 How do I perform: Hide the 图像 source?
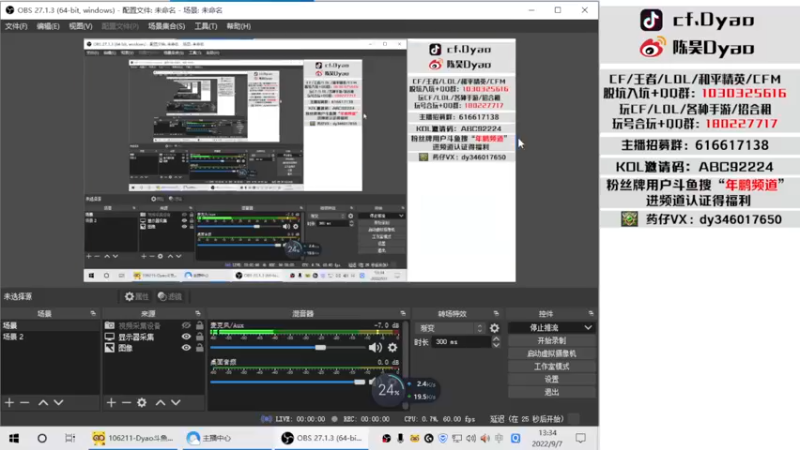186,348
